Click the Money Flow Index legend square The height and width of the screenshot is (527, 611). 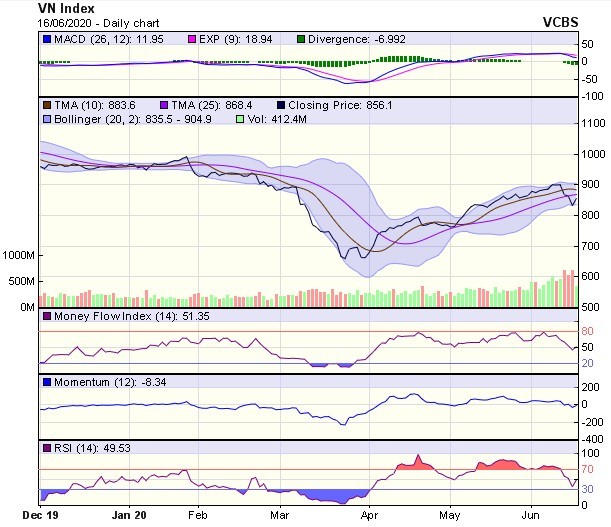pos(45,317)
